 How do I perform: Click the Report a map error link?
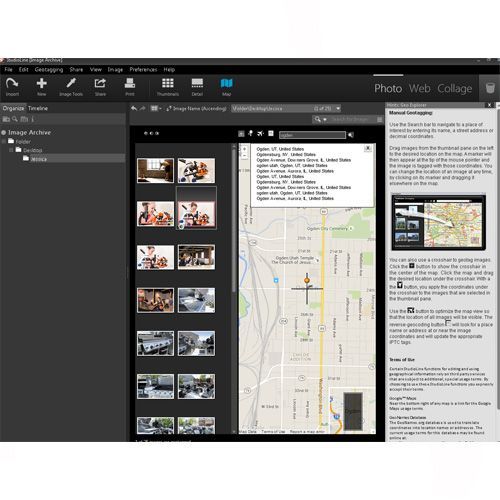tap(307, 431)
